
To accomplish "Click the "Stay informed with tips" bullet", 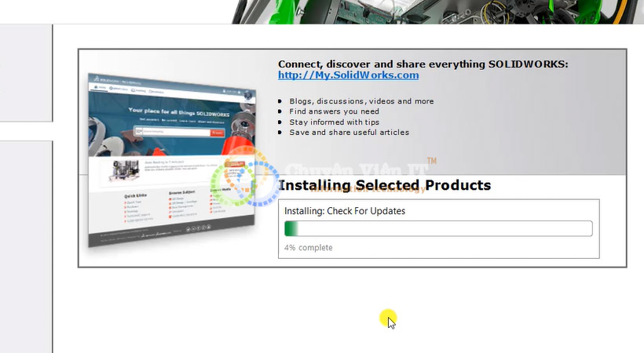I will point(334,122).
